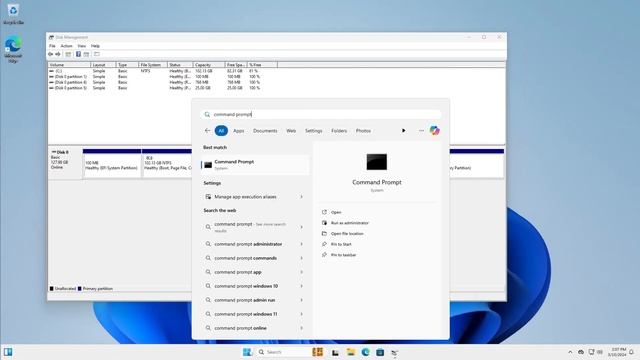The image size is (640, 360).
Task: Click Pin to taskbar
Action: click(x=343, y=255)
